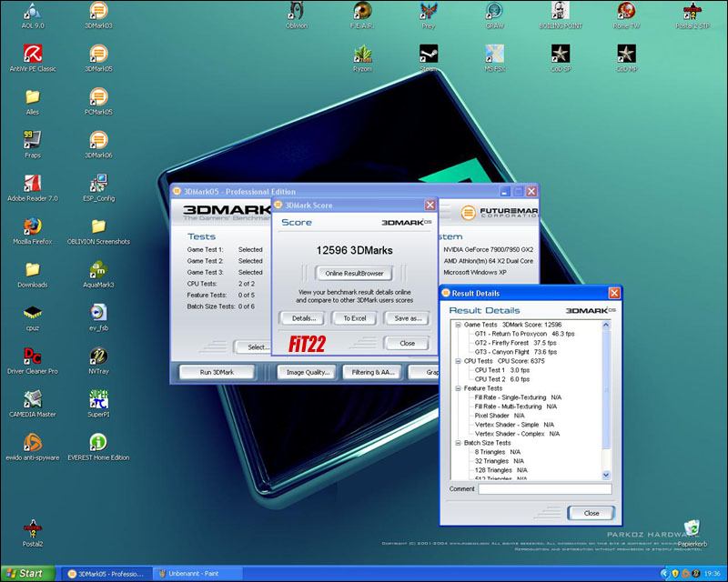Select GT2 - Firefly Forest result row
Viewport: 728px width, 582px height.
tap(515, 343)
